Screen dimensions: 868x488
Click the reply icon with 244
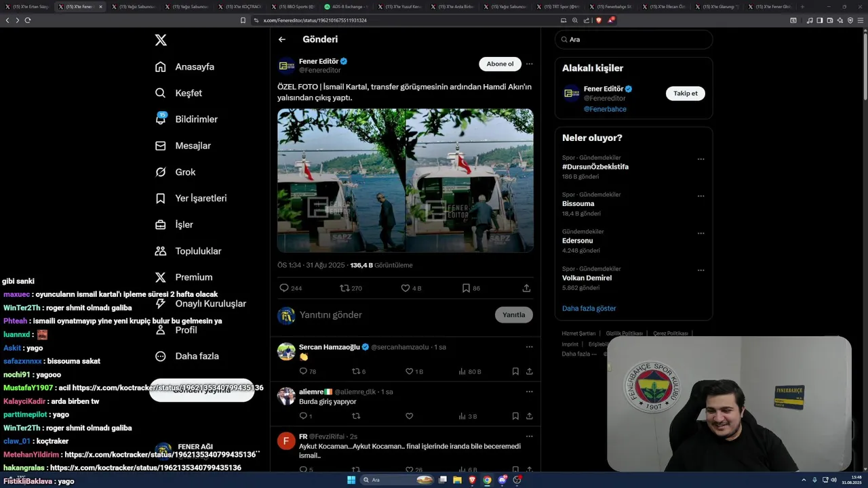click(284, 288)
